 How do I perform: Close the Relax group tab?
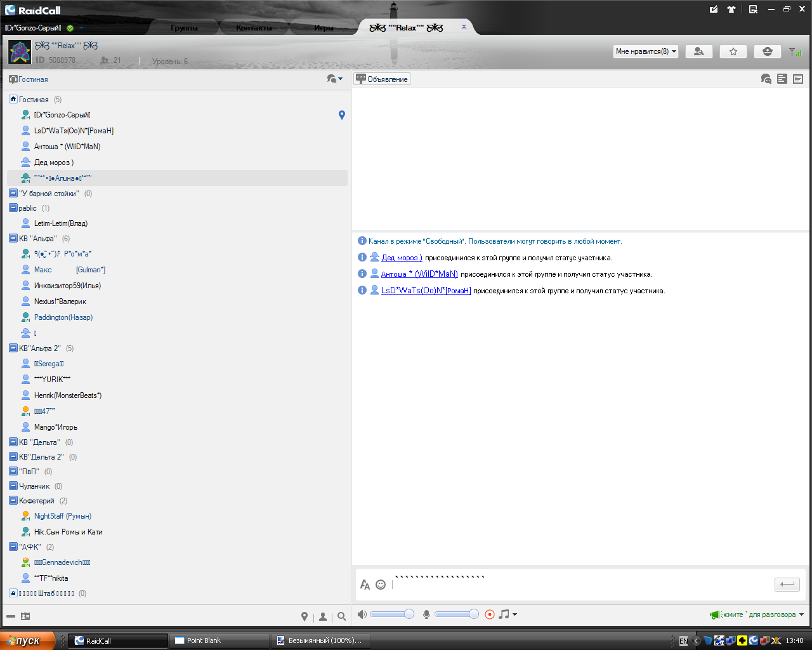[x=464, y=27]
